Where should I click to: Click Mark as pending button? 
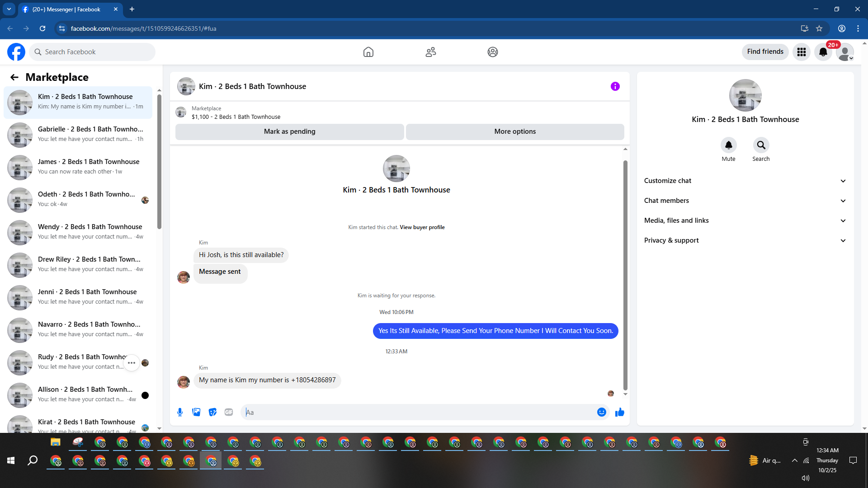pos(289,131)
